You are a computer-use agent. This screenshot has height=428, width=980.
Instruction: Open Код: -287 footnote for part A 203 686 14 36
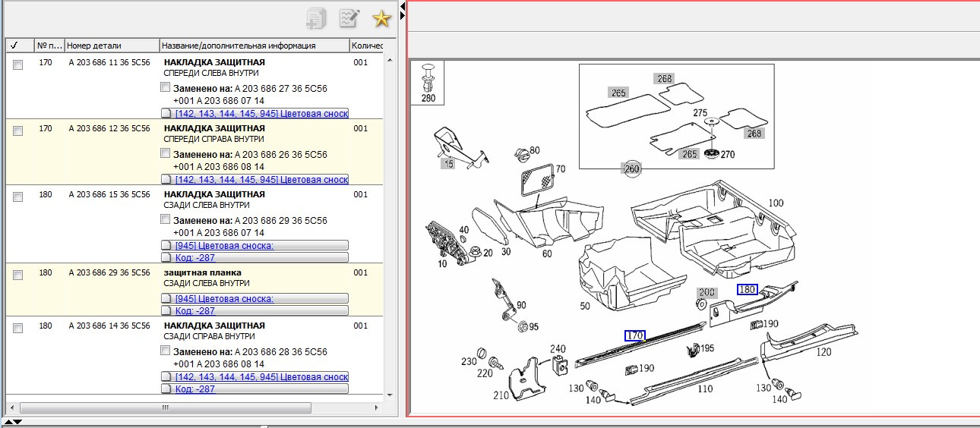pos(254,389)
